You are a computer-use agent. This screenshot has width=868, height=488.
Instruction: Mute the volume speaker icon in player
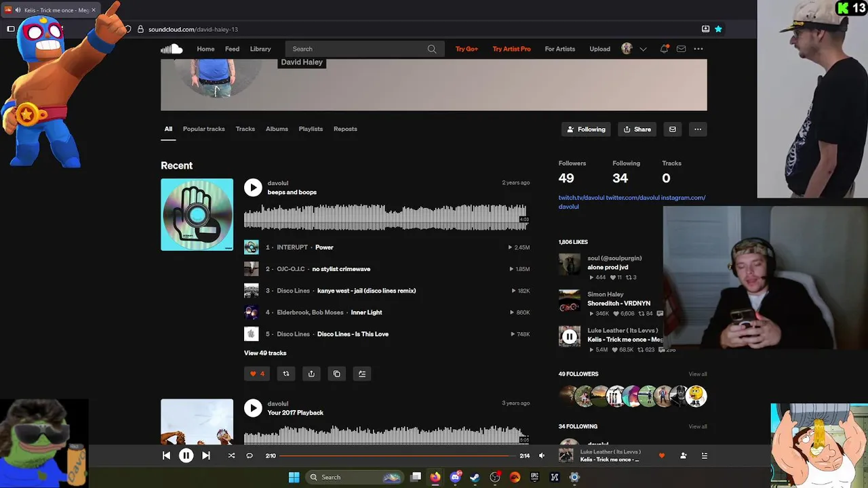542,455
